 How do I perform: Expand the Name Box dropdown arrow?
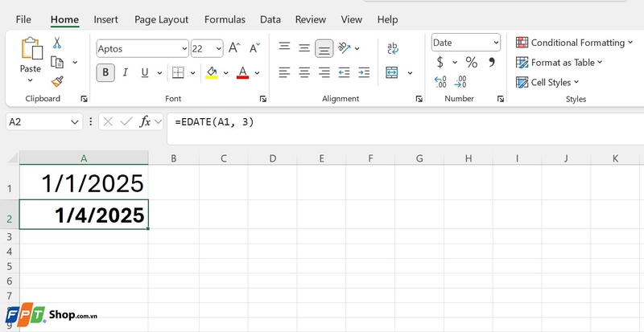(x=74, y=122)
